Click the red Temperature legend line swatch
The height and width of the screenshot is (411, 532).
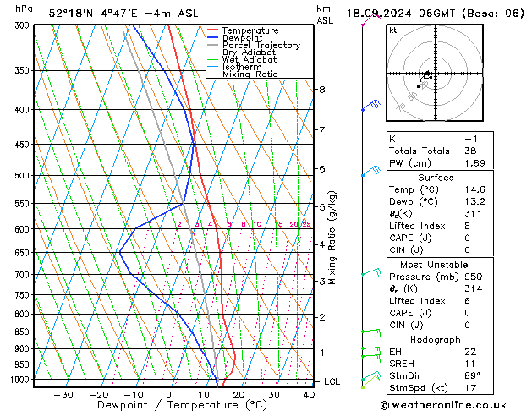213,30
